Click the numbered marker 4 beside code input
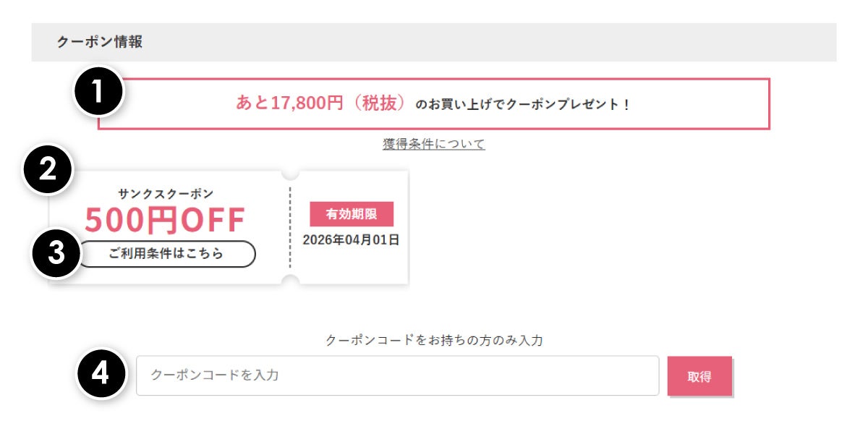 click(101, 373)
